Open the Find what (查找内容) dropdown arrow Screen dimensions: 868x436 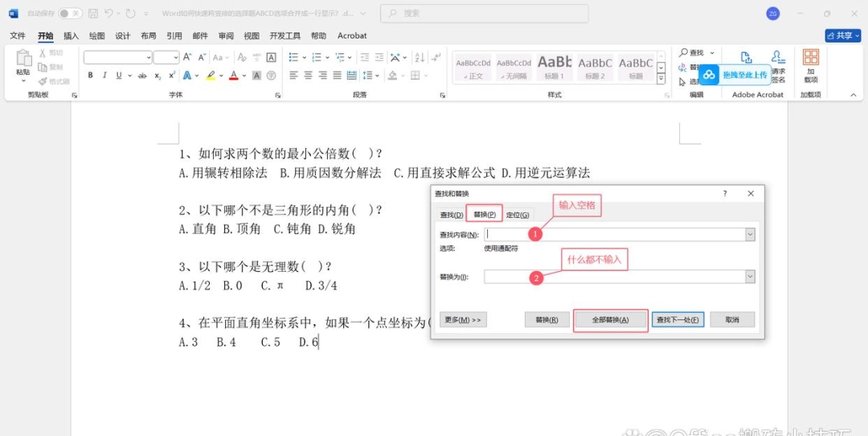pyautogui.click(x=750, y=234)
